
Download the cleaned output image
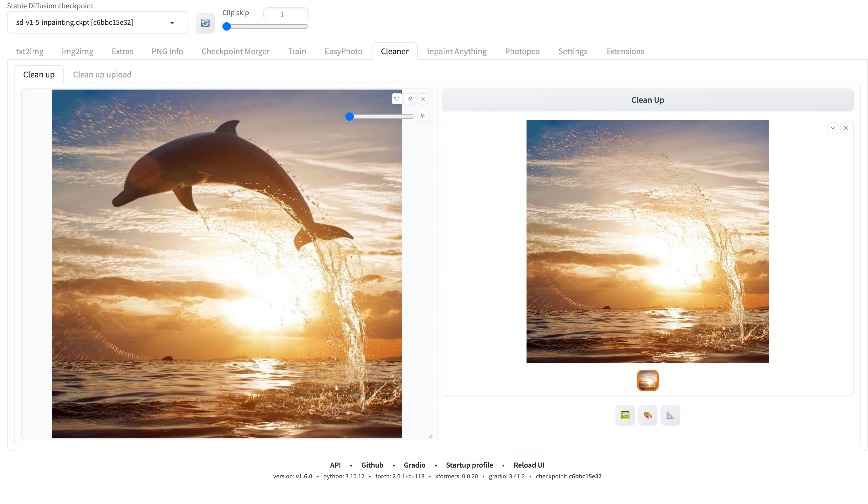point(833,128)
